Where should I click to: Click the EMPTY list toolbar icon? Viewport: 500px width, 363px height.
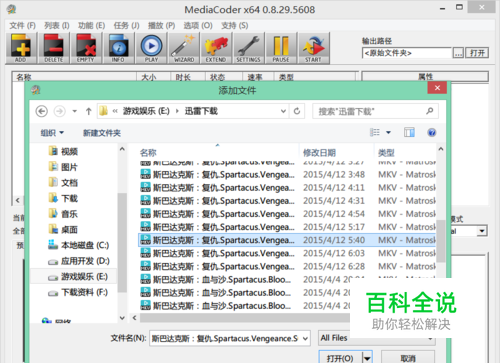click(85, 48)
